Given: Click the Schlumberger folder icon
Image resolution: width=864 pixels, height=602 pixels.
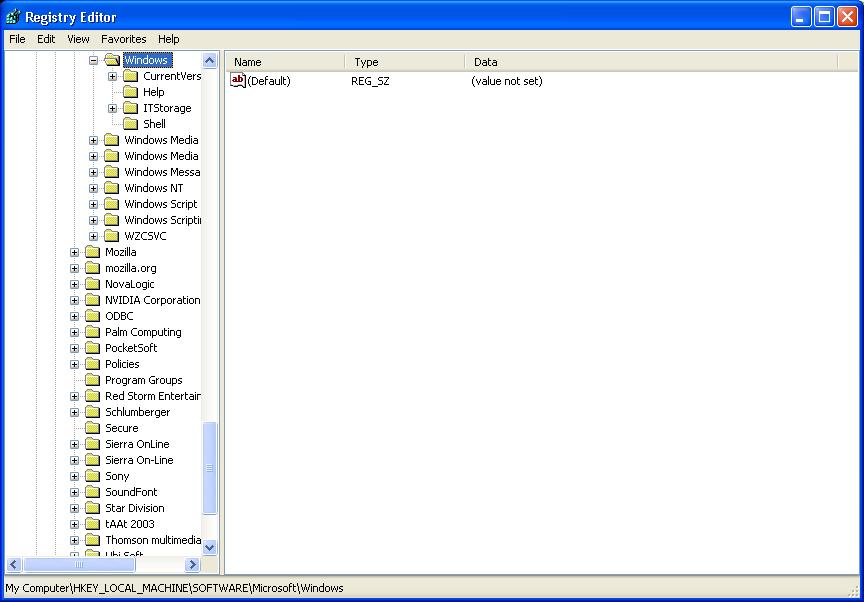Looking at the screenshot, I should click(x=93, y=411).
